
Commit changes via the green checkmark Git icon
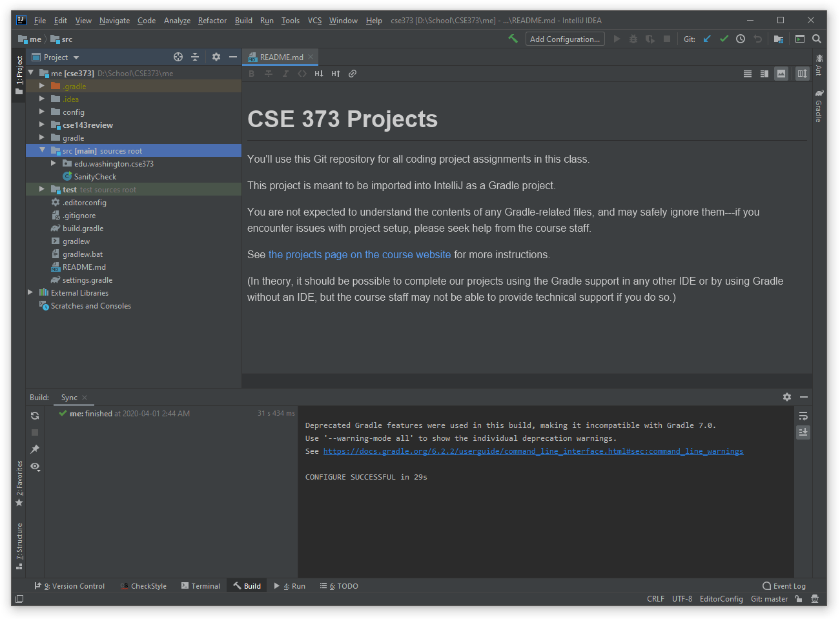[723, 39]
